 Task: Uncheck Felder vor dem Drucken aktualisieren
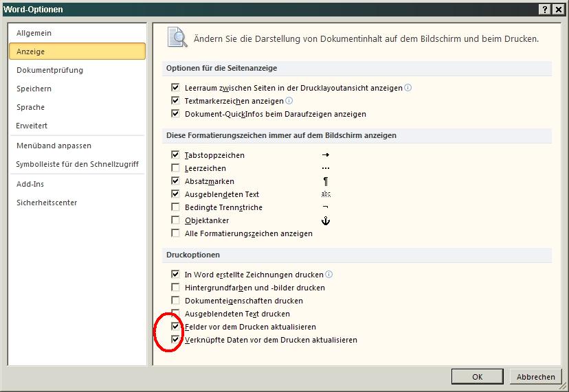[x=176, y=327]
